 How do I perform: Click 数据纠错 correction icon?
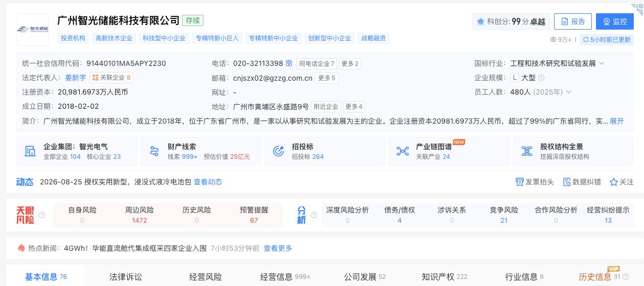566,182
